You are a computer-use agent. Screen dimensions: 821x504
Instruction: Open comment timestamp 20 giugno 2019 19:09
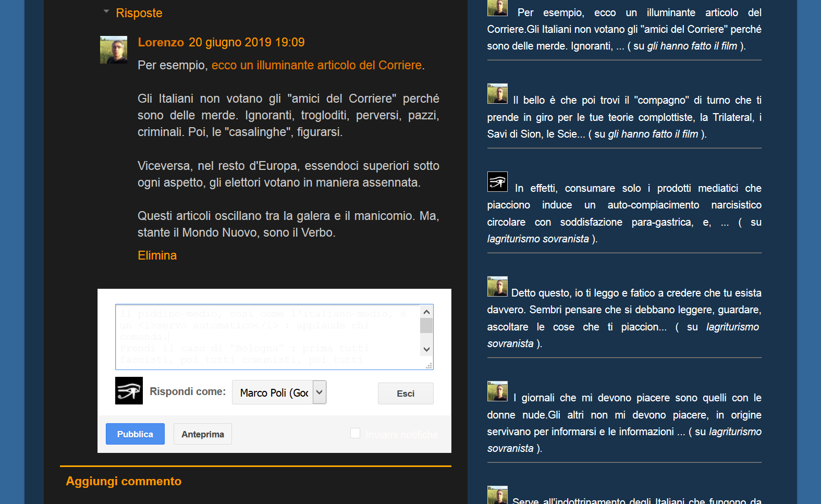click(247, 42)
